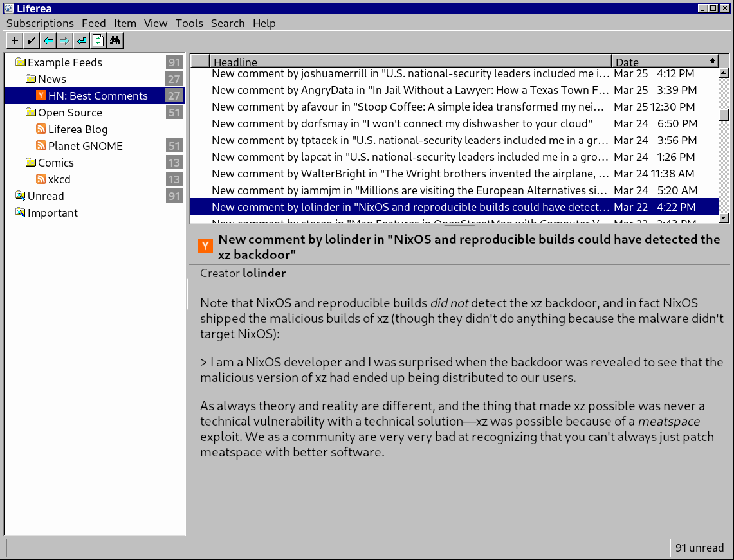
Task: Collapse the Open Source folder
Action: coord(31,113)
